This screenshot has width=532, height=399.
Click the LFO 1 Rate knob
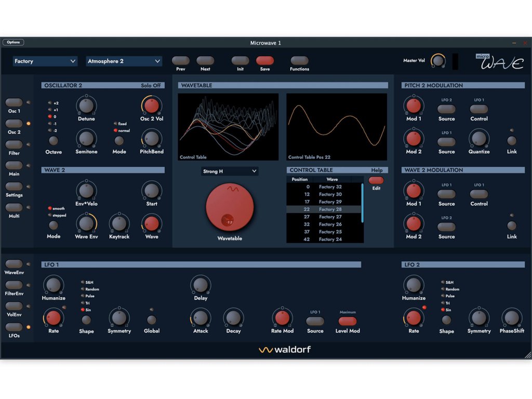point(54,318)
